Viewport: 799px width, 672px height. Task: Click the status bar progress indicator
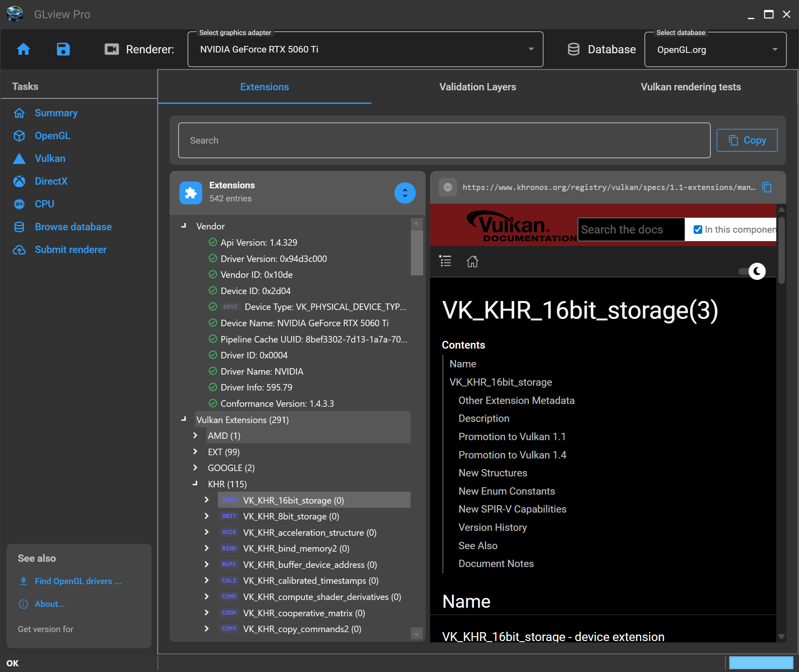click(761, 663)
